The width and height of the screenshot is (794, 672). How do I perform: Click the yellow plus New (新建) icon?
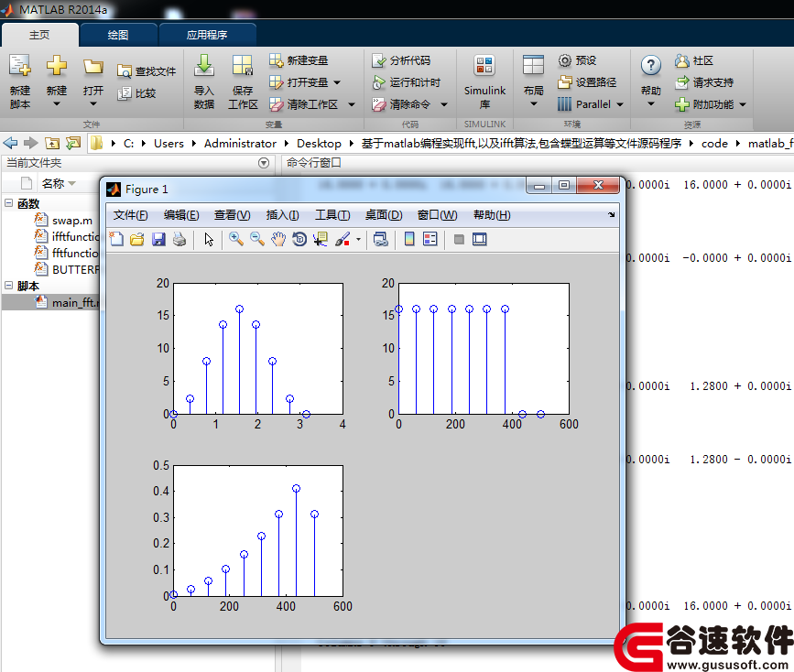click(x=56, y=66)
